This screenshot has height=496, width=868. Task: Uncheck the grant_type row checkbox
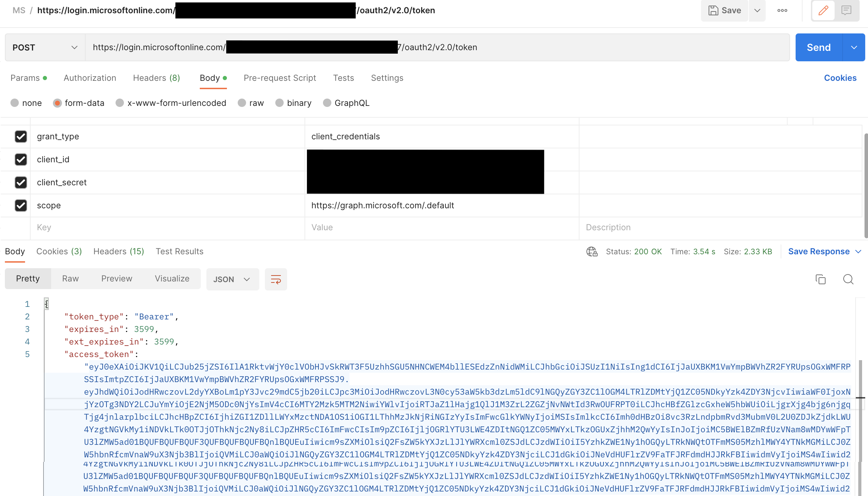(x=21, y=137)
